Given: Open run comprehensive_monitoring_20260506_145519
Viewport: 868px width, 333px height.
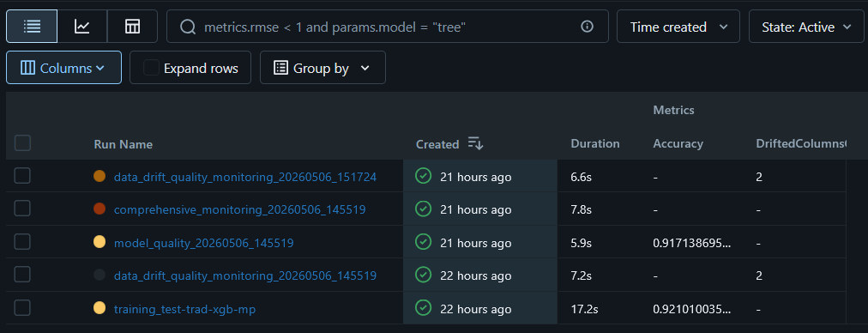Looking at the screenshot, I should pos(239,210).
